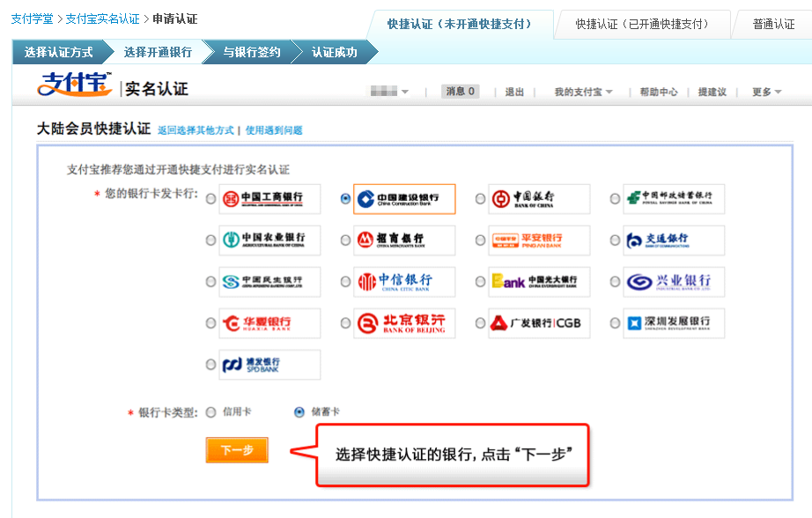Select the 平安银行 radio button
The image size is (812, 518).
pos(480,240)
